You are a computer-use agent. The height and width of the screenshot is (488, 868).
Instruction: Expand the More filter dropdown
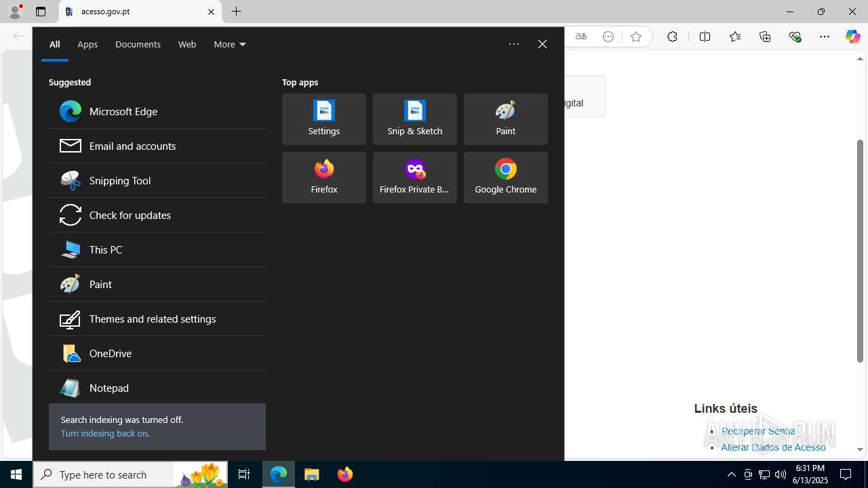coord(230,44)
